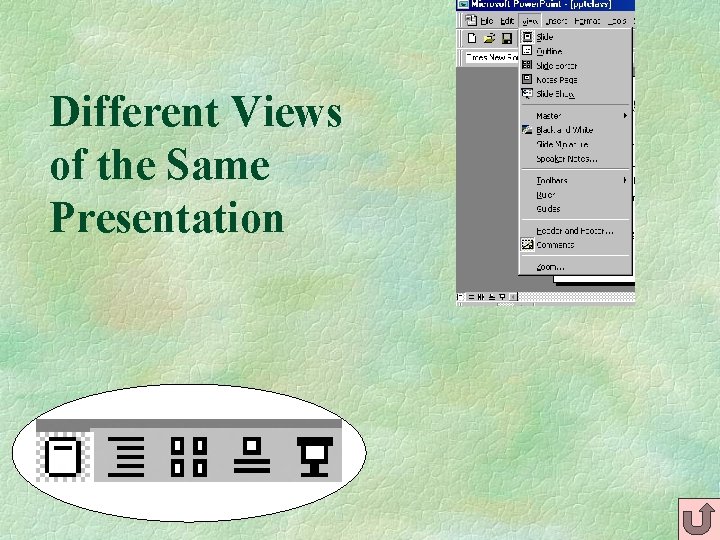This screenshot has width=720, height=540.
Task: Choose Outline from the View menu
Action: click(x=576, y=51)
